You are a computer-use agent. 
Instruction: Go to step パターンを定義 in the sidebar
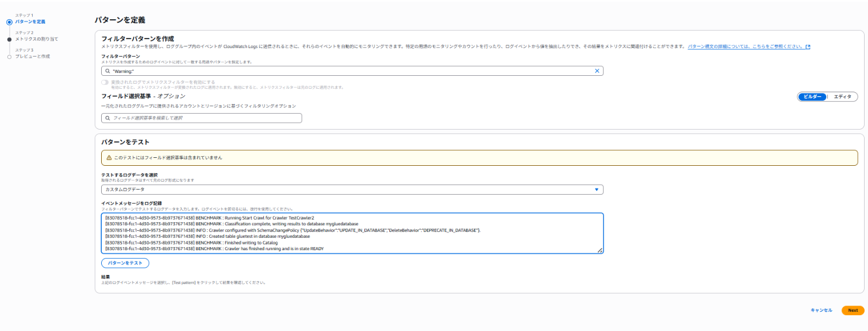click(30, 22)
